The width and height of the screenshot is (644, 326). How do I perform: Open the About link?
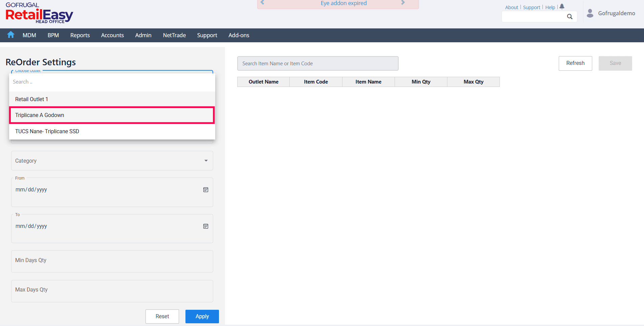point(512,7)
